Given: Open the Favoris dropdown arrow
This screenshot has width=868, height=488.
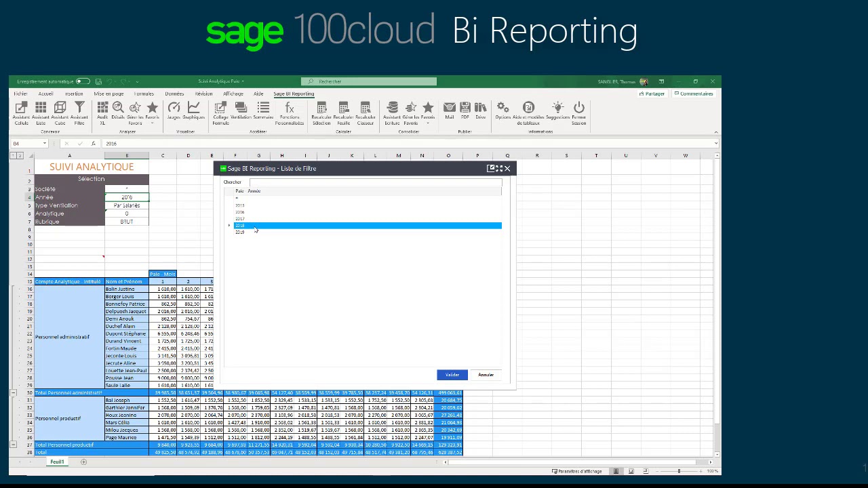Looking at the screenshot, I should [153, 123].
